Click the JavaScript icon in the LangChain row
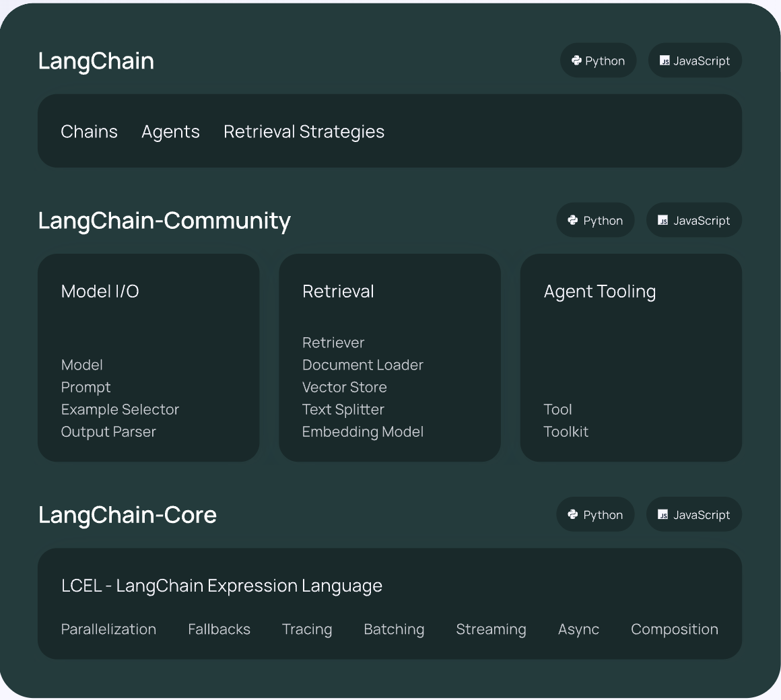 [x=665, y=61]
